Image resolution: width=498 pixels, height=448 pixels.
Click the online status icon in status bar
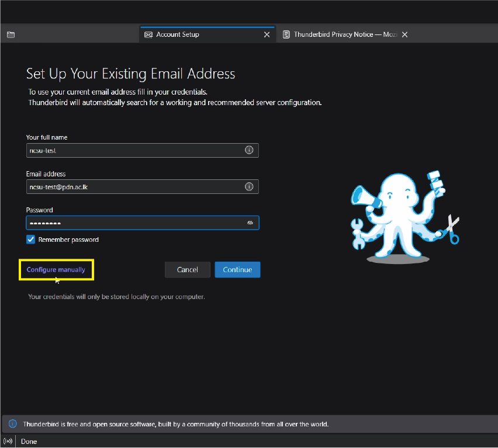coord(8,441)
